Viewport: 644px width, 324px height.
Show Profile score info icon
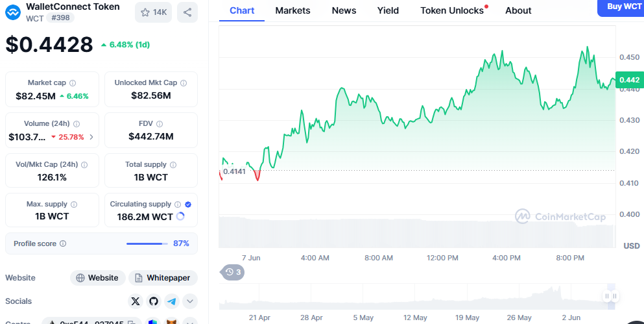pos(63,244)
